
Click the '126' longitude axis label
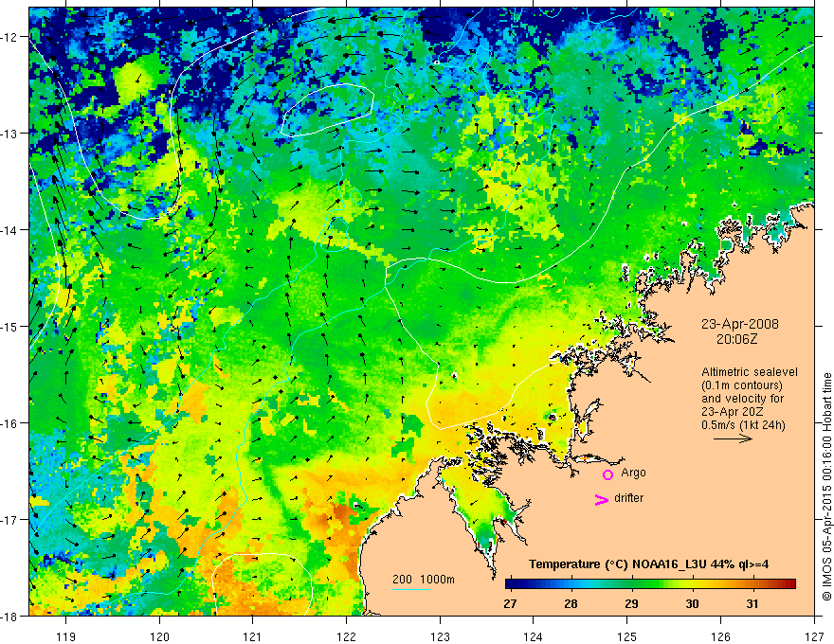[x=720, y=636]
